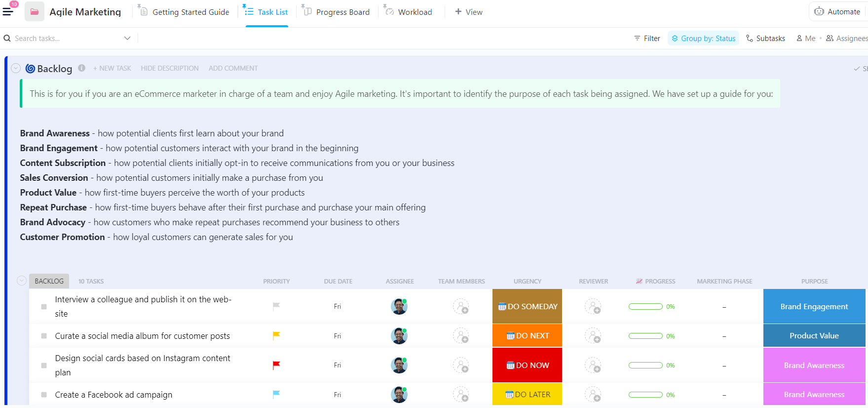Toggle the Subtasks display option
The width and height of the screenshot is (868, 408).
pos(765,39)
